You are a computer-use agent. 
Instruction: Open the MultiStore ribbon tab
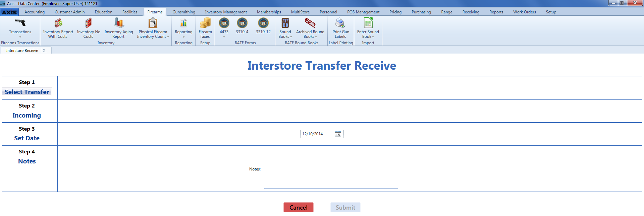301,12
